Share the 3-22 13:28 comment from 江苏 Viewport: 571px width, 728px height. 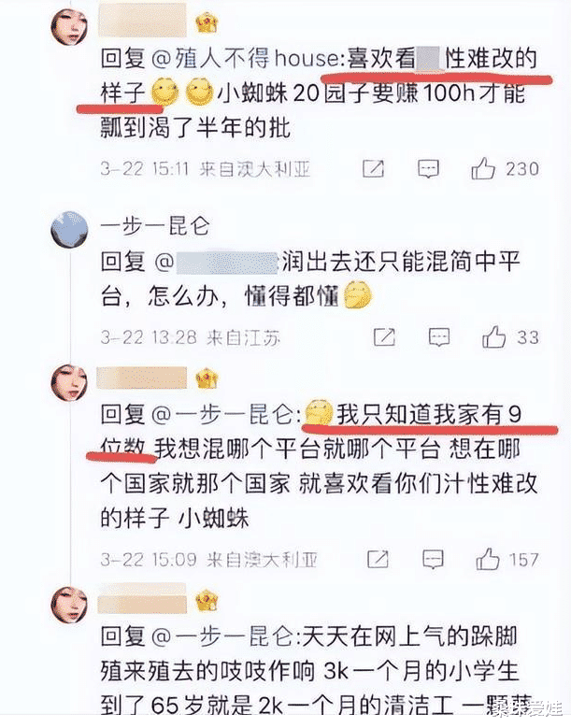pos(384,337)
